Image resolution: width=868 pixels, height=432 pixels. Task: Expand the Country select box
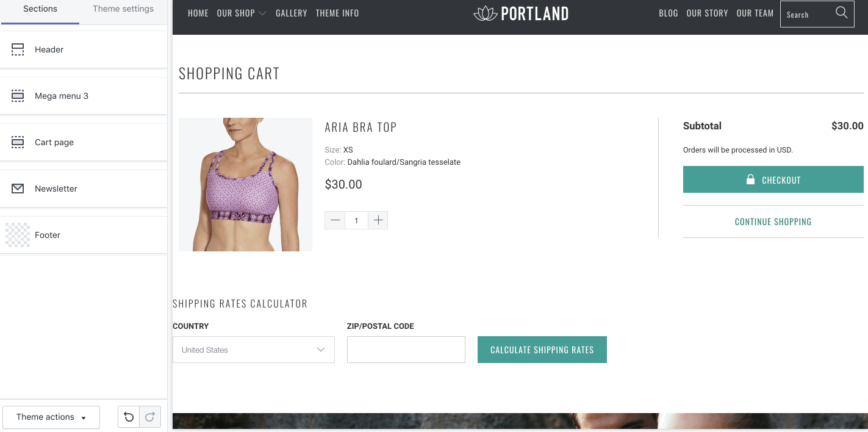(x=254, y=350)
